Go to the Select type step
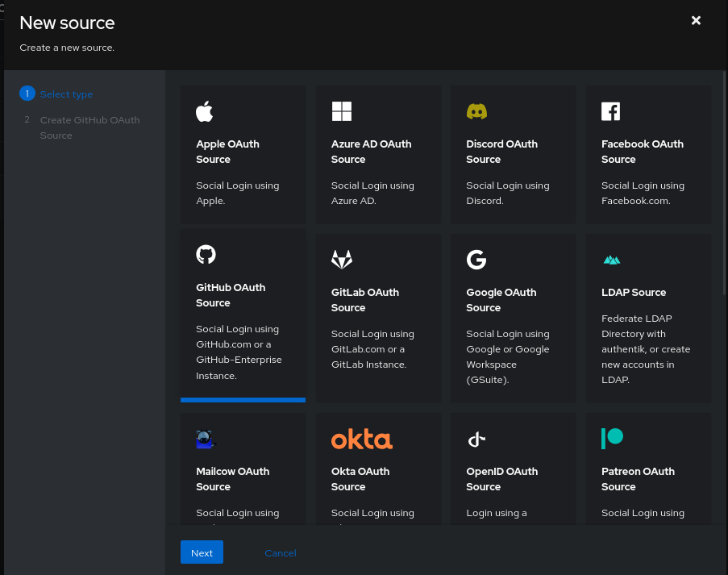This screenshot has height=575, width=728. pyautogui.click(x=66, y=94)
